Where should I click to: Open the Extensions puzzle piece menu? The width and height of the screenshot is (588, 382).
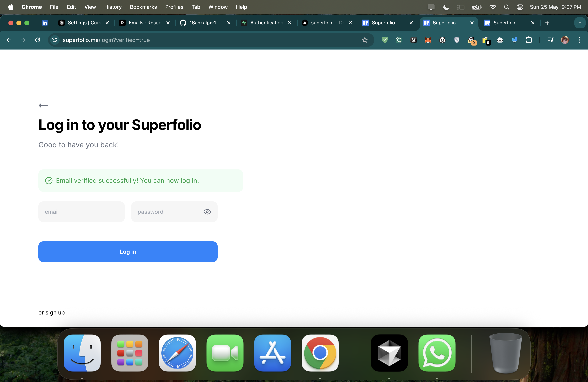[x=529, y=40]
